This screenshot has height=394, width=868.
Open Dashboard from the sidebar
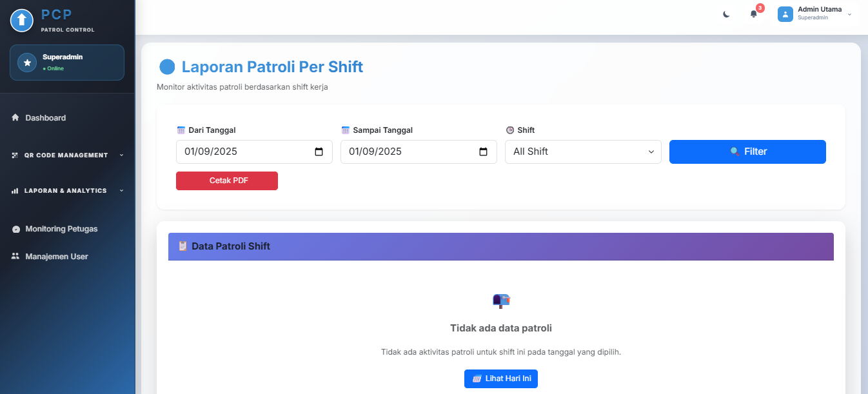(45, 118)
